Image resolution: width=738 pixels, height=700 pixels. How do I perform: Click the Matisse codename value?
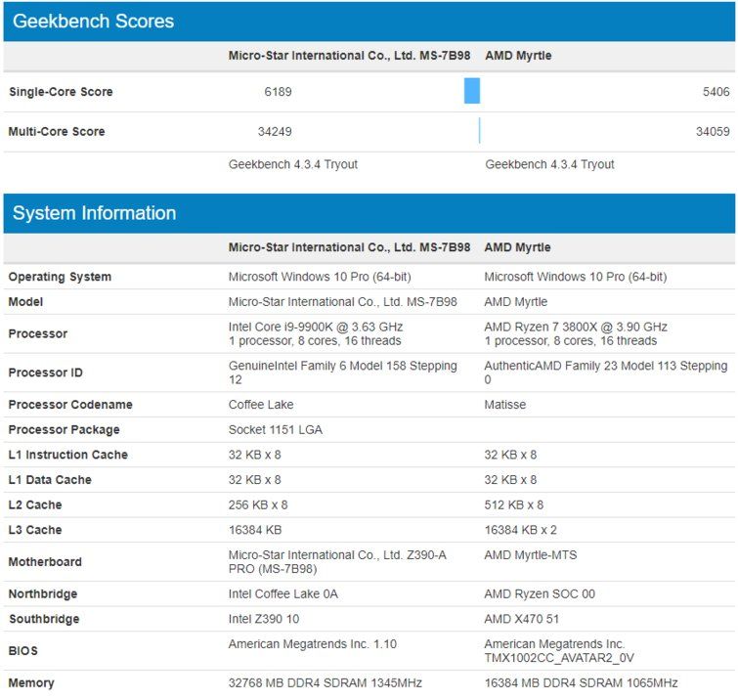point(505,405)
